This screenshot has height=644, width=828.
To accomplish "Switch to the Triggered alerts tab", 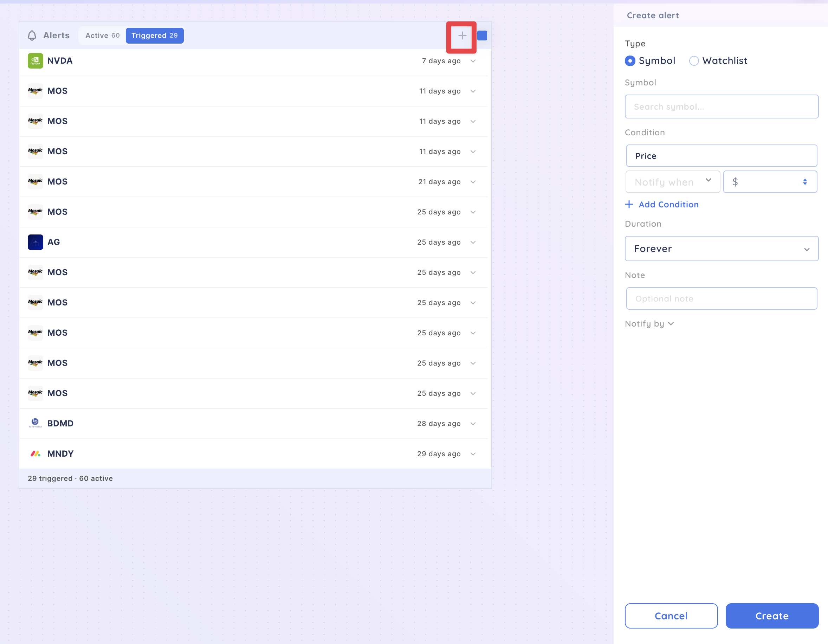I will (154, 36).
